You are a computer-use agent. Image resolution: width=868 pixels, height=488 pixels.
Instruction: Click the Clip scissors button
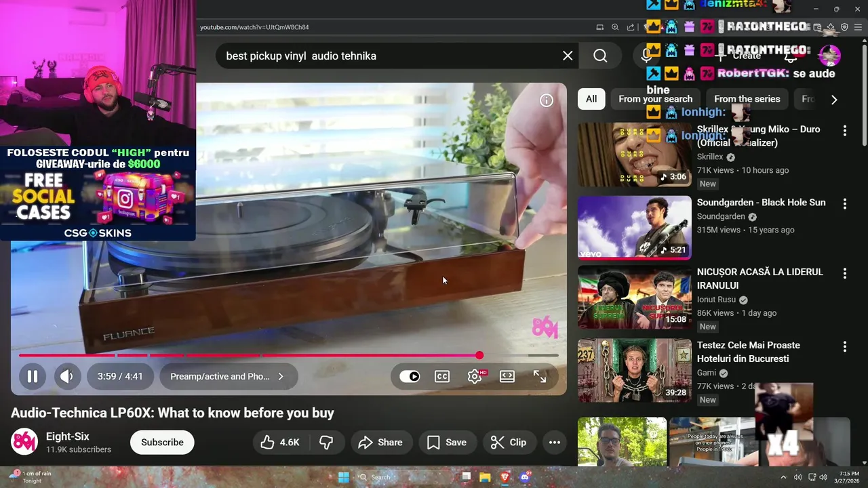point(509,442)
